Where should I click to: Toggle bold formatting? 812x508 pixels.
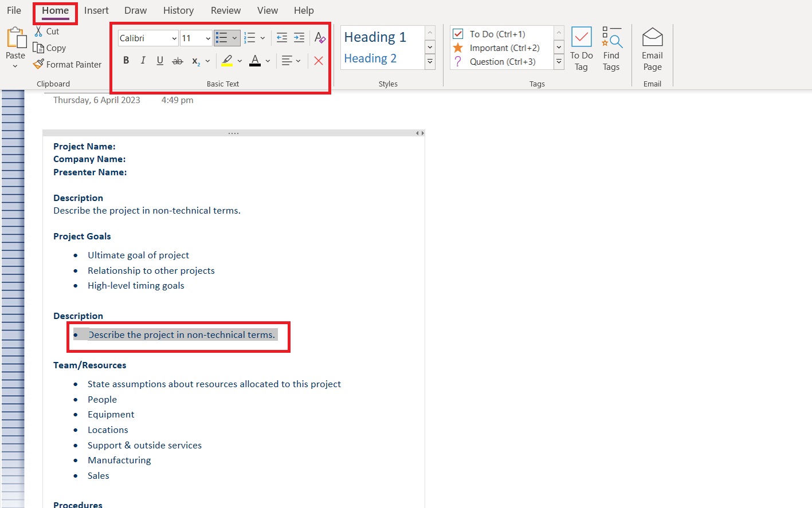pyautogui.click(x=126, y=60)
